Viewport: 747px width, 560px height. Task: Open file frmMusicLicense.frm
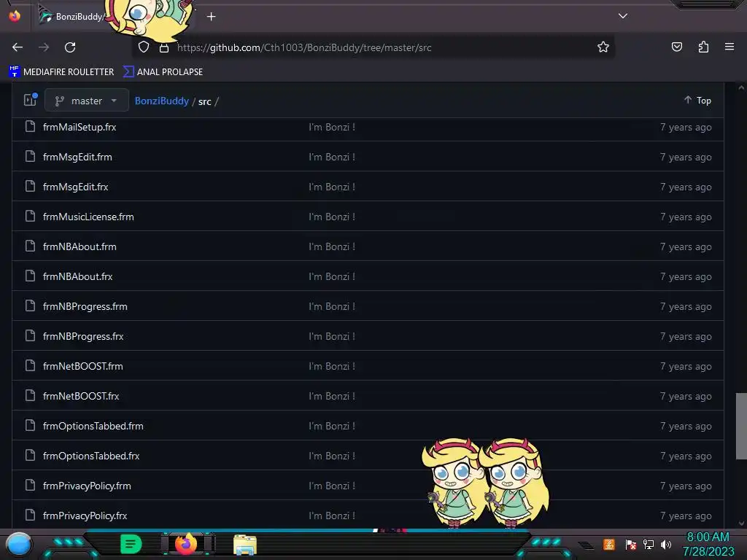[x=88, y=217]
